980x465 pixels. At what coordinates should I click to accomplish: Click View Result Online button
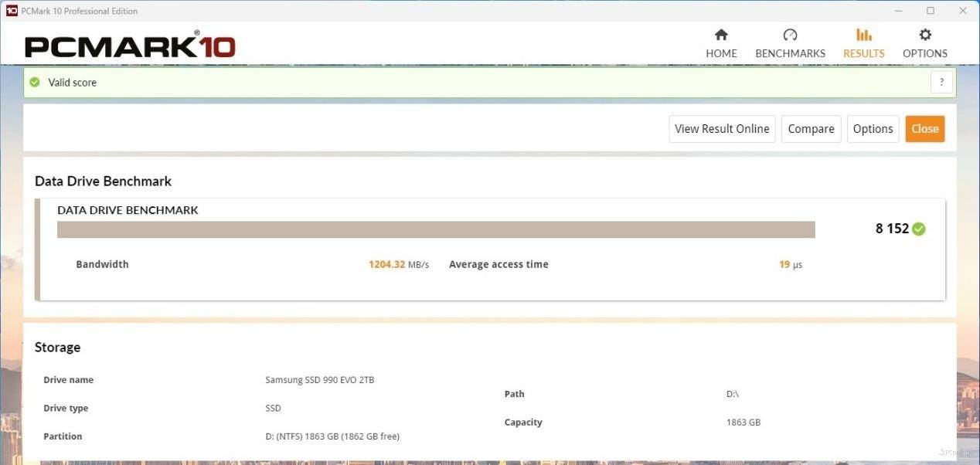point(722,129)
